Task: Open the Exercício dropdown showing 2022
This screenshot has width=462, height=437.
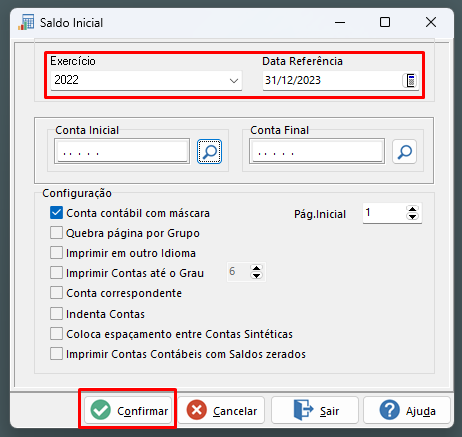Action: pyautogui.click(x=146, y=80)
